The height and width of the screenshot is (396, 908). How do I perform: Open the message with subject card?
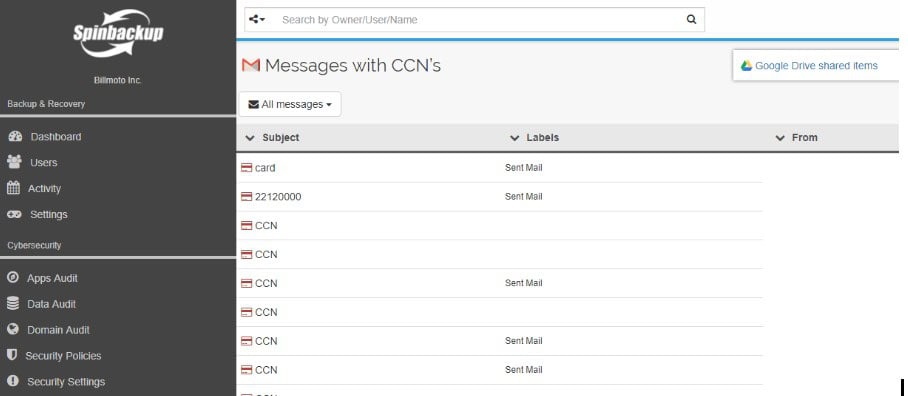pyautogui.click(x=265, y=168)
